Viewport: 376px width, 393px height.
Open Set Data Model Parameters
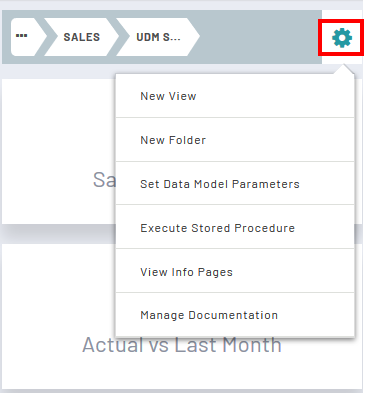[x=235, y=184]
